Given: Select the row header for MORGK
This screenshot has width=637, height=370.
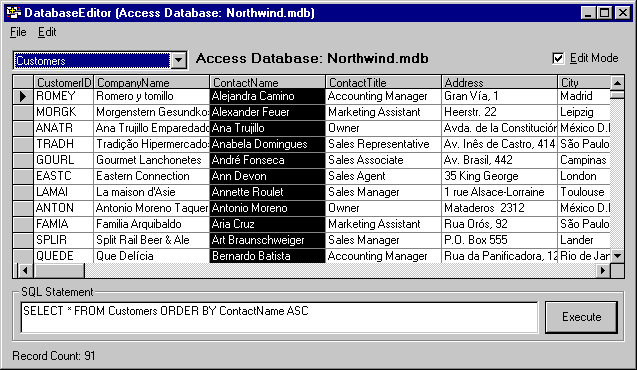Looking at the screenshot, I should coord(23,112).
